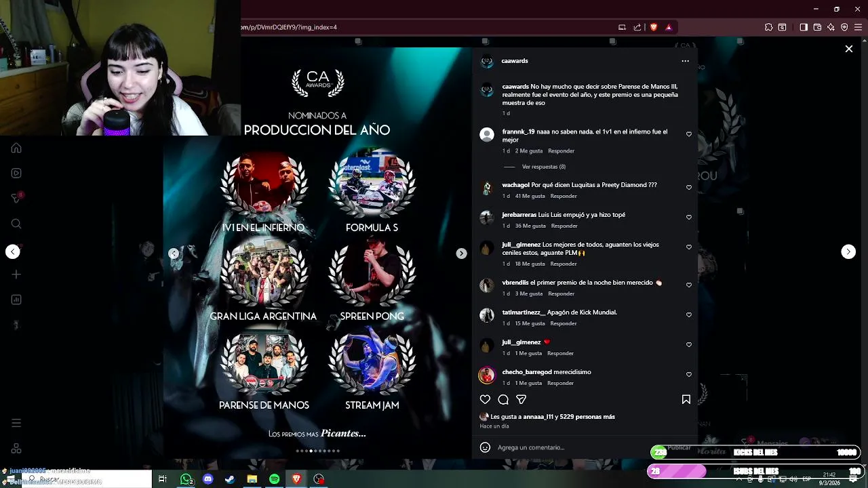Click the STREAM JAM nominee image
This screenshot has width=868, height=488.
(x=372, y=361)
